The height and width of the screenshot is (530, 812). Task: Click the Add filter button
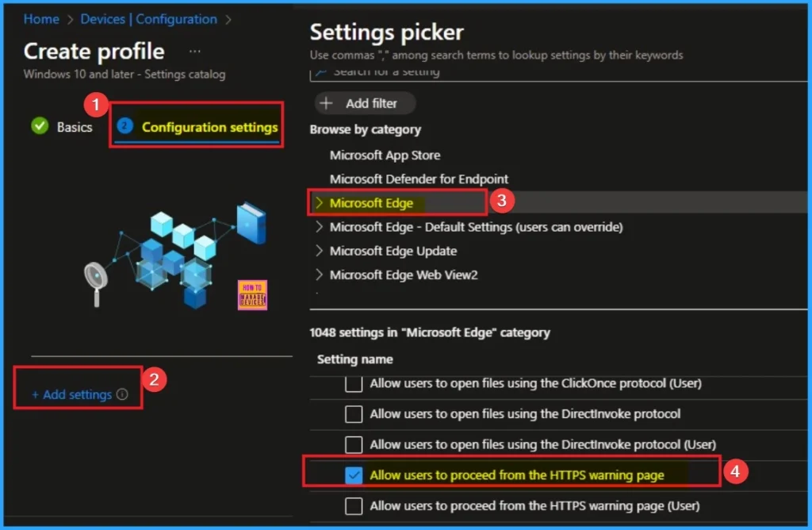point(365,104)
